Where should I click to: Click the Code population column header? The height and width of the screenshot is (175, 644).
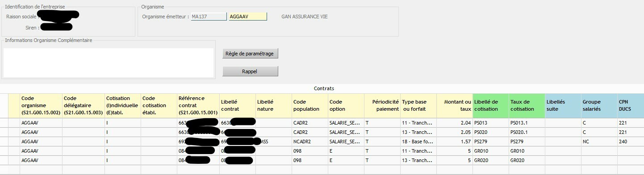pyautogui.click(x=310, y=106)
